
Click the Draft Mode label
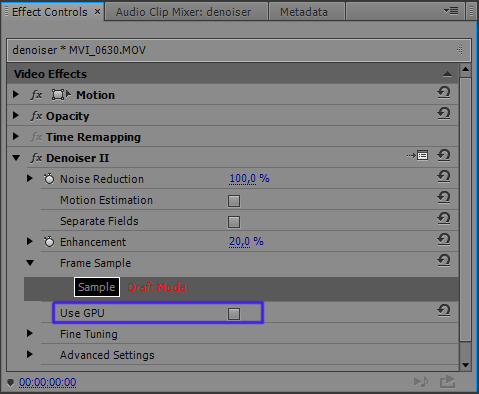coord(157,287)
